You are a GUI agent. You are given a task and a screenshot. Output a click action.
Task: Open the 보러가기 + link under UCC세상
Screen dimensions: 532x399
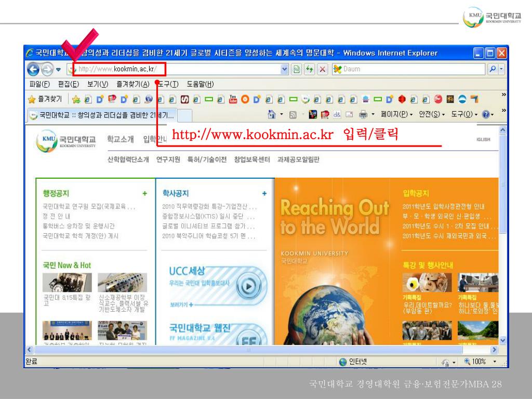[182, 304]
